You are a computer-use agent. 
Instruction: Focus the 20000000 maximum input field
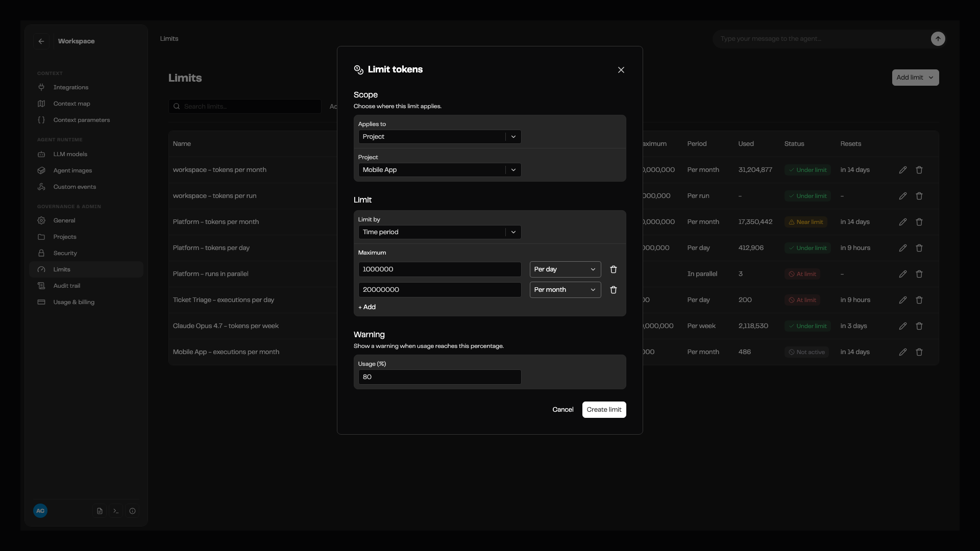[439, 290]
